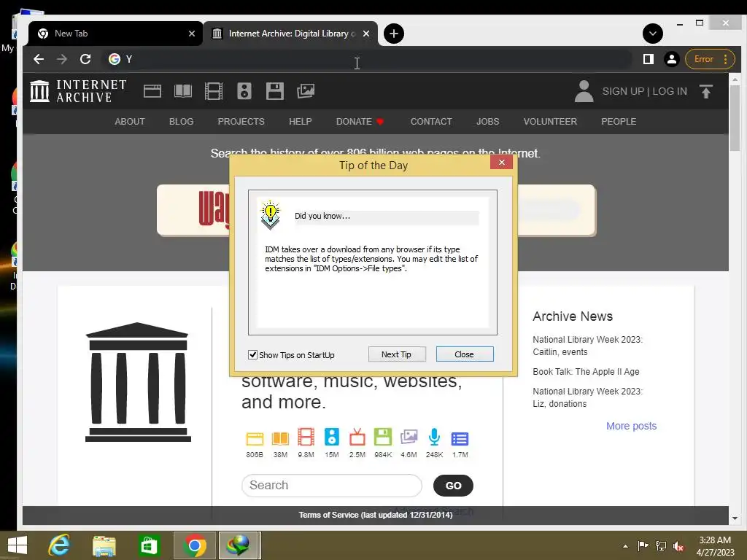Click the TV icon labeled 2.5M

(x=357, y=437)
